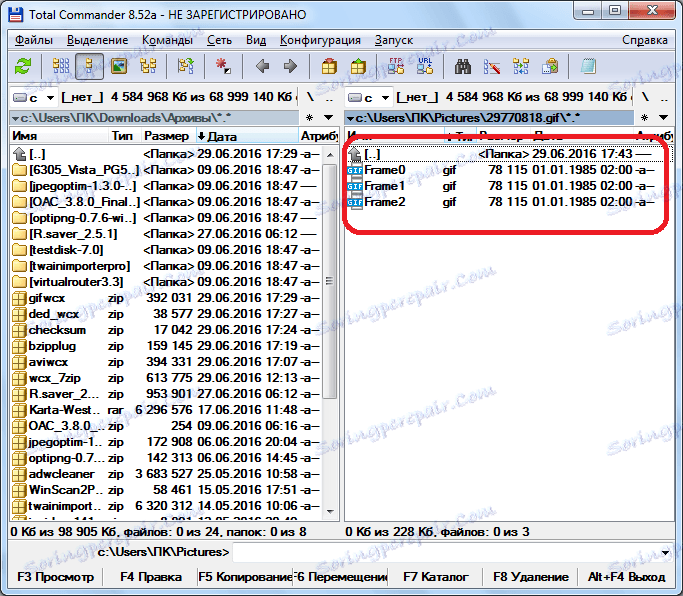Sort left panel by Имя column
The height and width of the screenshot is (596, 683).
(x=58, y=136)
